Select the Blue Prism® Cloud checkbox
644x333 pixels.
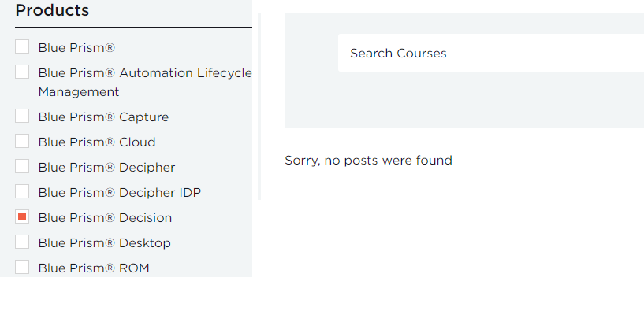click(x=22, y=142)
